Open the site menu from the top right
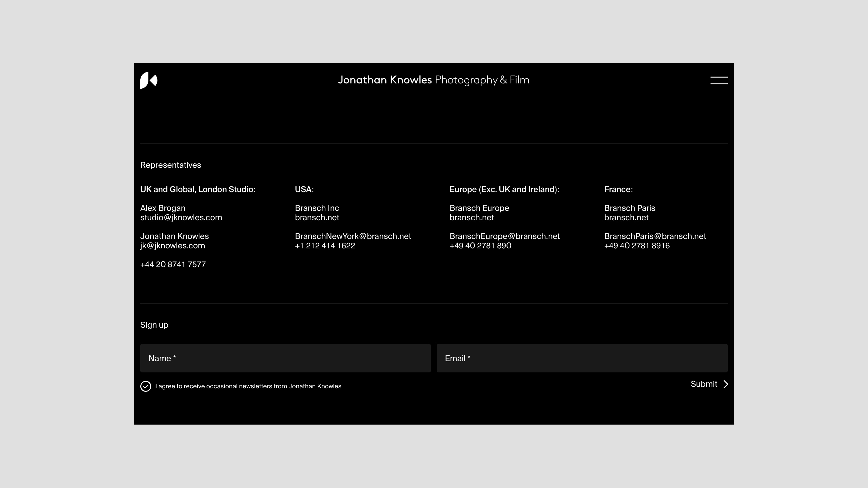 719,80
